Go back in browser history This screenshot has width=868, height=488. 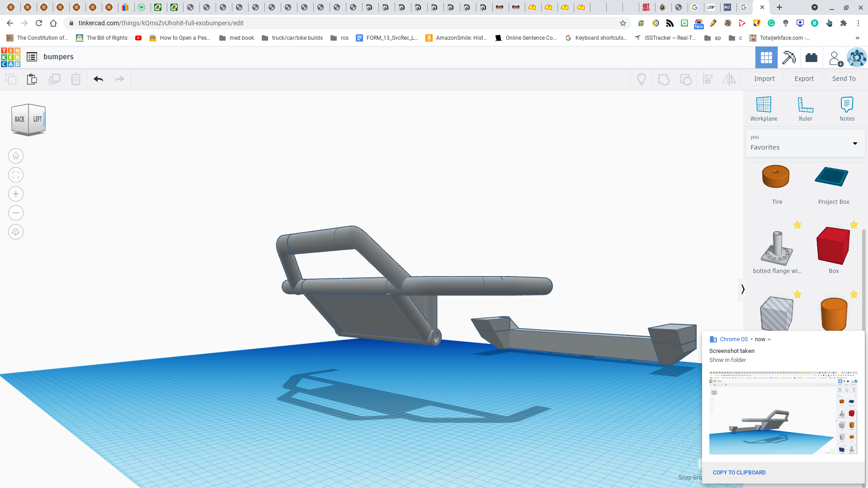(x=10, y=23)
